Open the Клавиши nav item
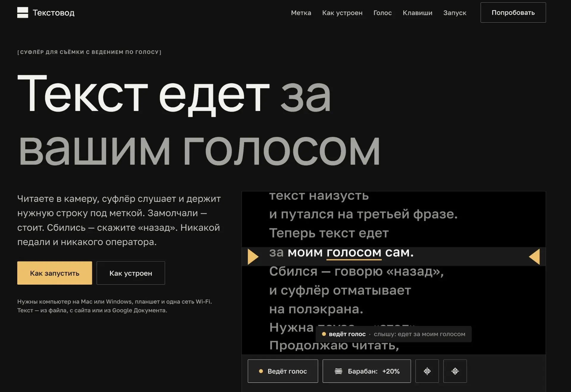571x392 pixels. coord(418,13)
